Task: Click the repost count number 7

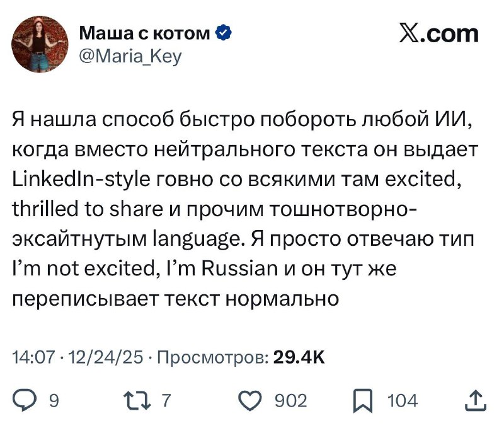Action: click(166, 400)
